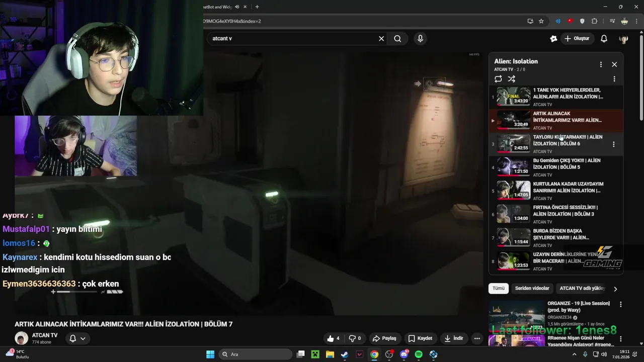Open Spotify from the taskbar
The image size is (644, 362).
tap(419, 354)
